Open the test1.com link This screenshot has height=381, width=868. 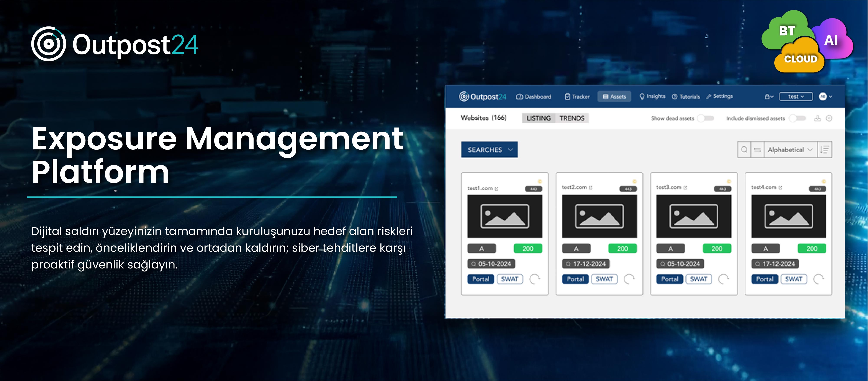[x=483, y=188]
